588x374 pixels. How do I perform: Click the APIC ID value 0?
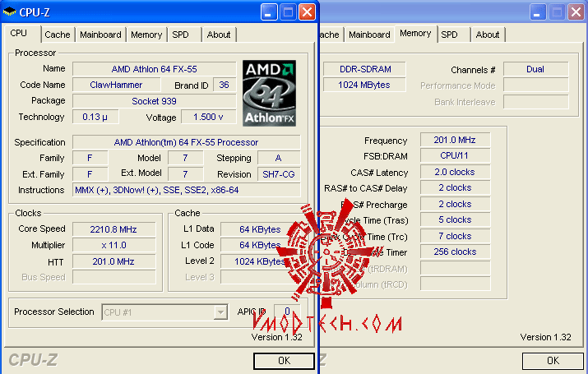tap(287, 312)
